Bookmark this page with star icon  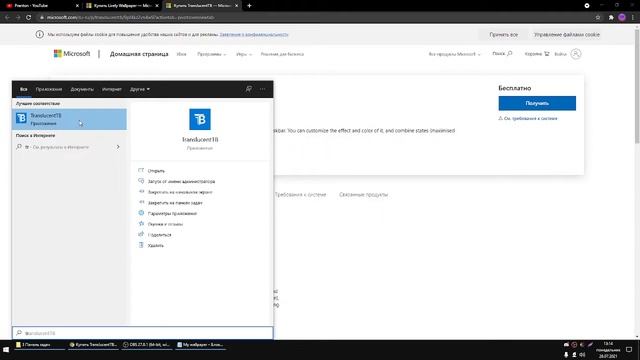click(x=598, y=17)
